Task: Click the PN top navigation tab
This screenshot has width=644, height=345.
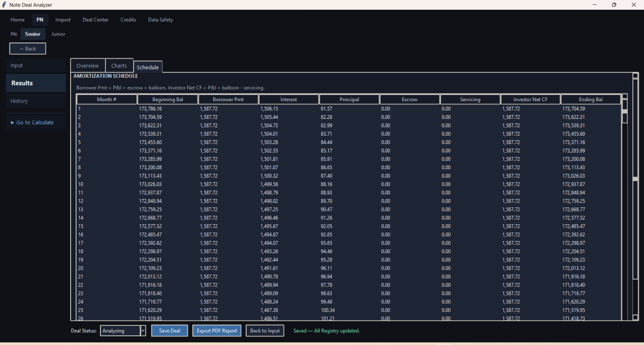Action: [x=40, y=20]
